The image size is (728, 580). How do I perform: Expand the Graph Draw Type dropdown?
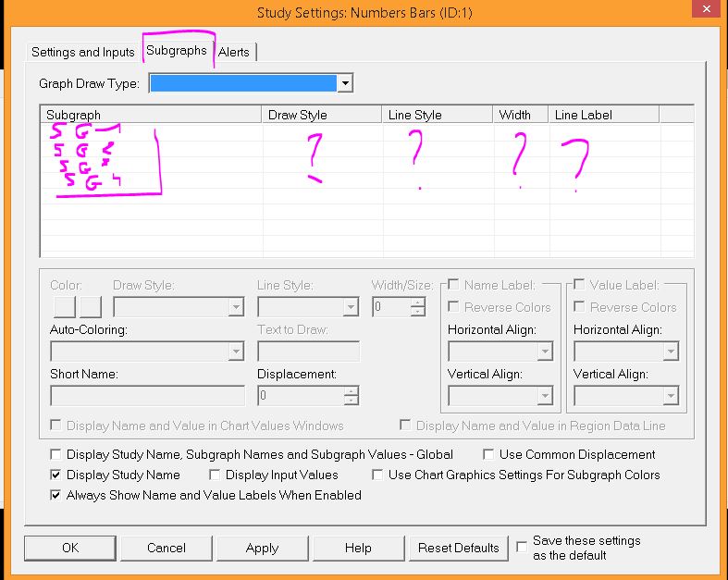pos(345,83)
